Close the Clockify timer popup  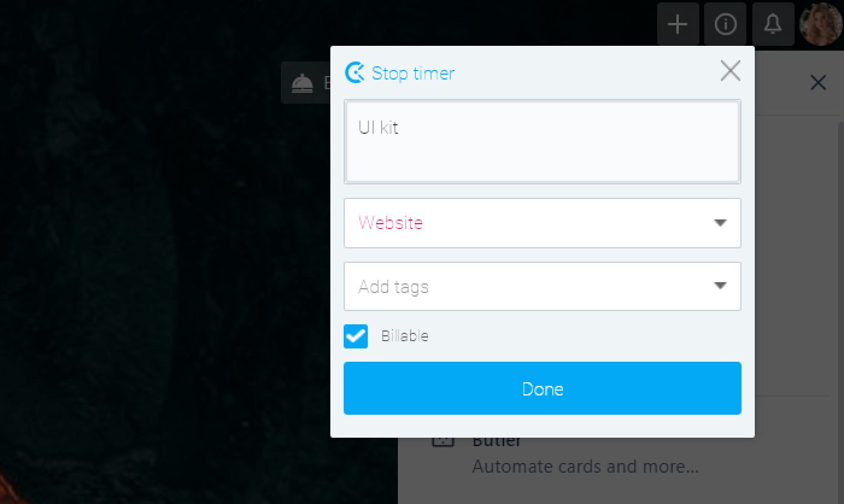pyautogui.click(x=730, y=71)
